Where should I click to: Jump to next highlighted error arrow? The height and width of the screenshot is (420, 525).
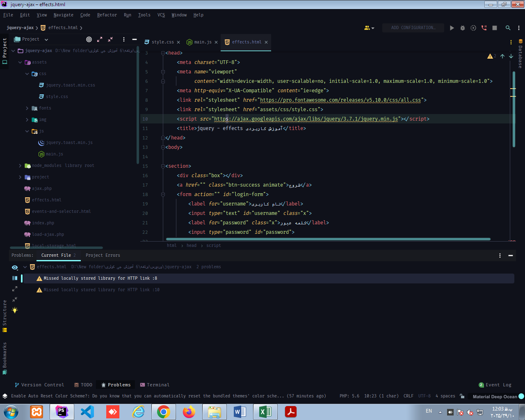(511, 56)
